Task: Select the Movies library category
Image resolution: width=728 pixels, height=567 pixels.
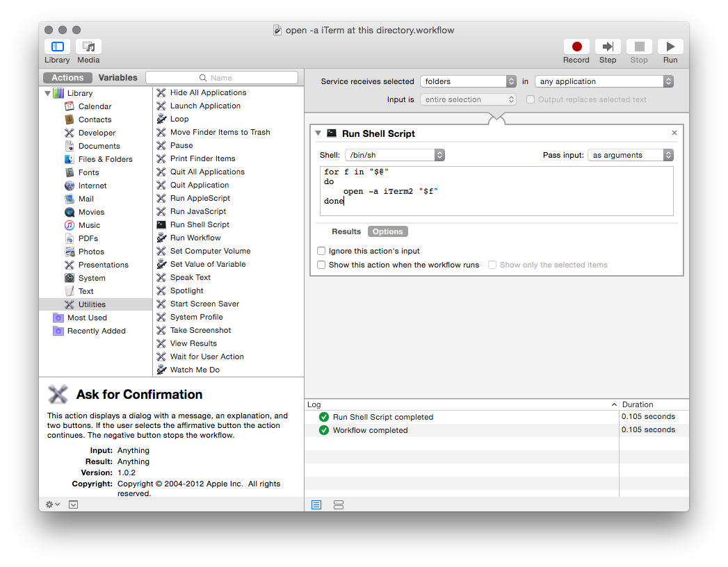Action: tap(91, 212)
